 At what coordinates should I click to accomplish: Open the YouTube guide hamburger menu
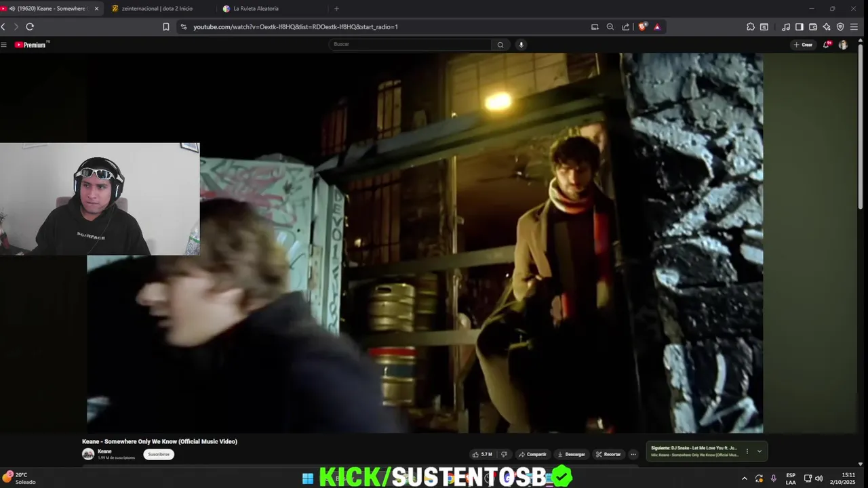pyautogui.click(x=3, y=45)
